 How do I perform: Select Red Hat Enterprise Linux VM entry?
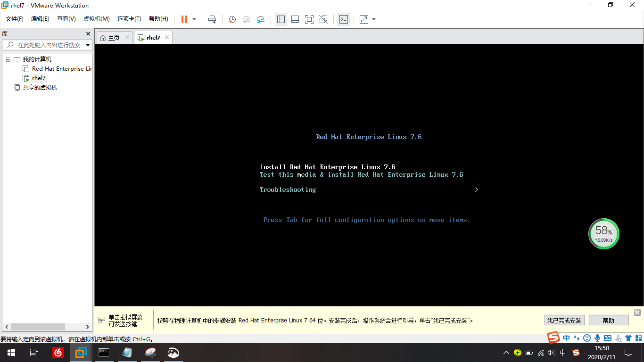(x=62, y=69)
